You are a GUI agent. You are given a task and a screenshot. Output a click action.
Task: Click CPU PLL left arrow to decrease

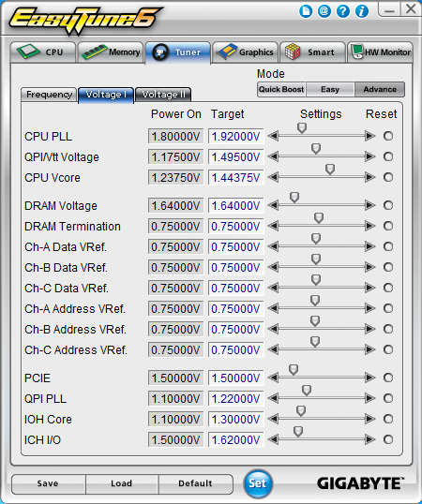tap(274, 136)
